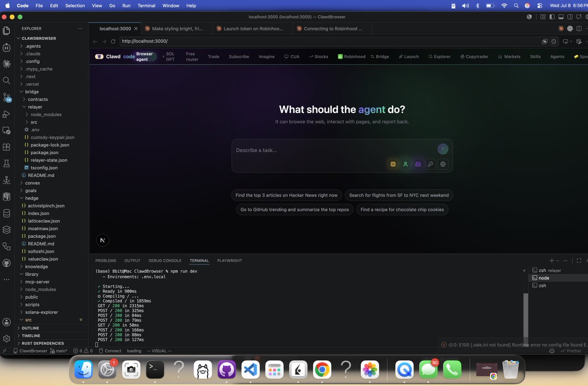Toggle the secondary side bar layout button
588x386 pixels.
570,17
